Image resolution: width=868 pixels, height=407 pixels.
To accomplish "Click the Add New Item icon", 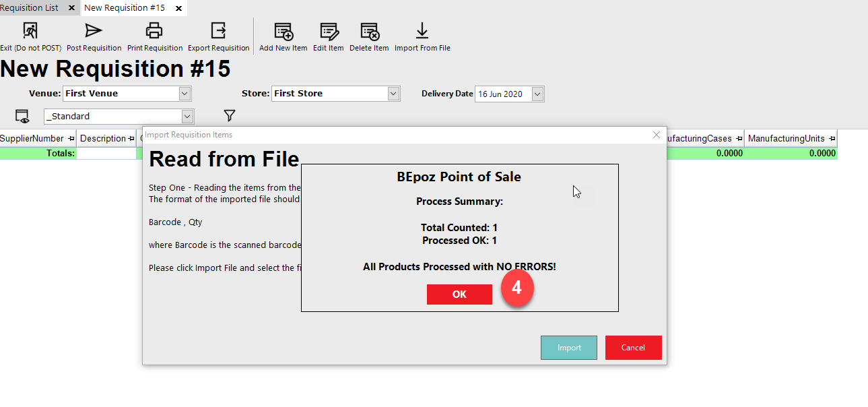I will pyautogui.click(x=283, y=31).
